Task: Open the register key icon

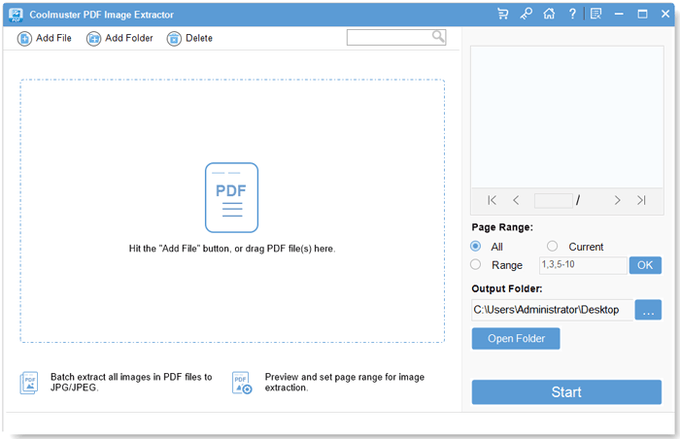Action: (x=526, y=14)
